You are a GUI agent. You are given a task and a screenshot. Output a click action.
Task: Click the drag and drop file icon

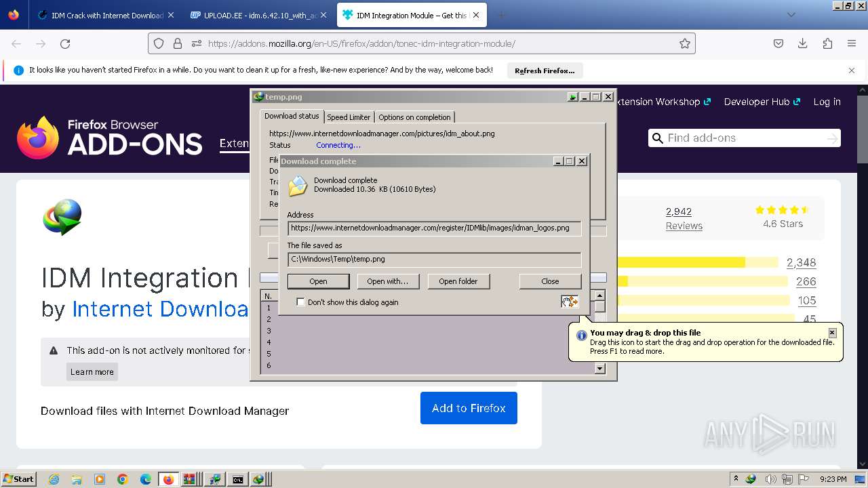coord(570,301)
